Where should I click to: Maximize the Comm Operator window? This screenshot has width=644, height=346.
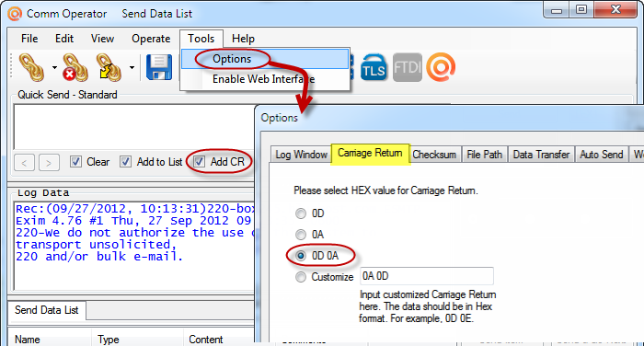(x=581, y=10)
